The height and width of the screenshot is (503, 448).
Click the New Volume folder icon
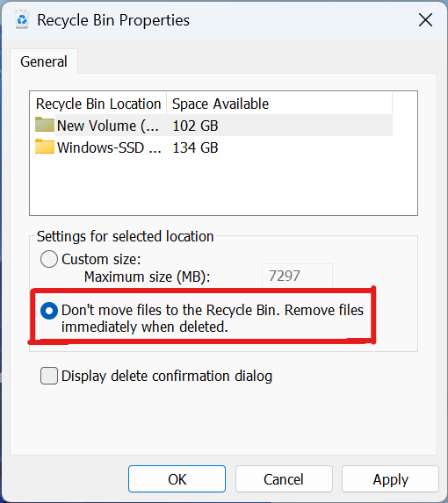(x=45, y=125)
